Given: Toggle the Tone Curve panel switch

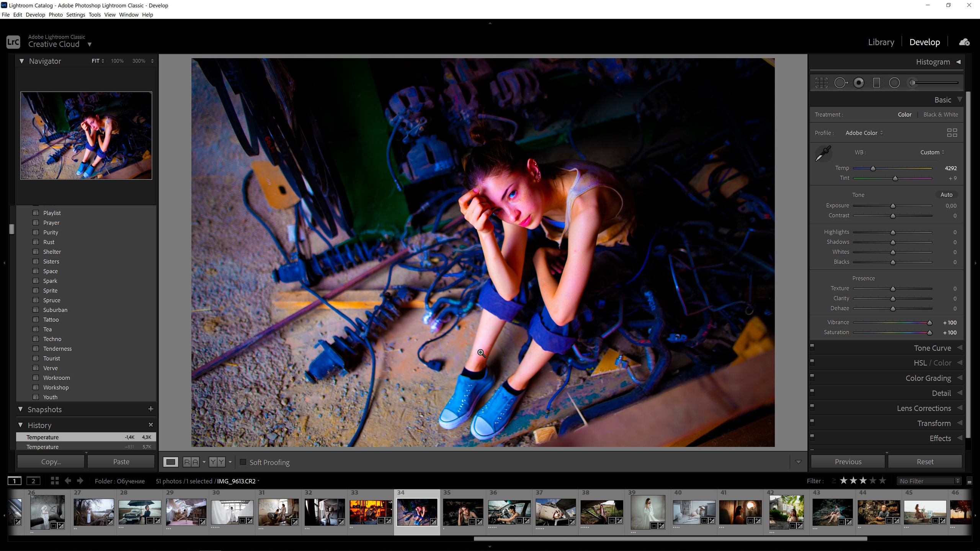Looking at the screenshot, I should point(812,346).
